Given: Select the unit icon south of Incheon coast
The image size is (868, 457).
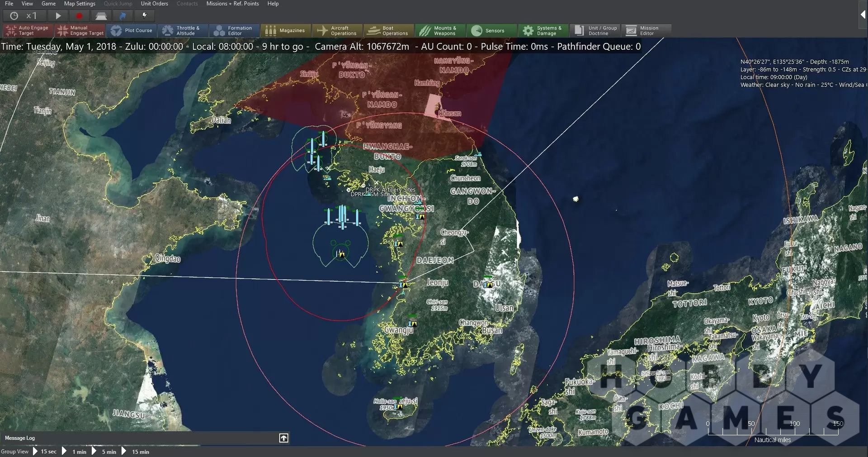Looking at the screenshot, I should pyautogui.click(x=398, y=243).
